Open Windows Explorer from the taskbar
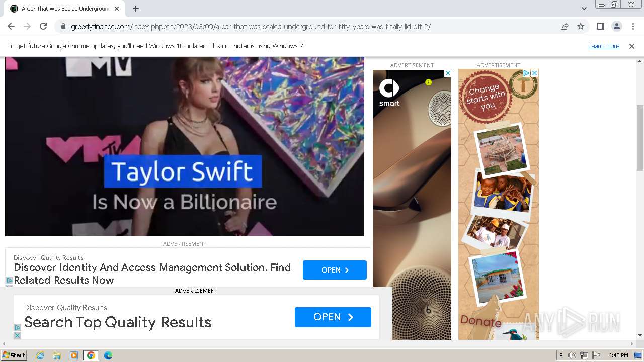644x362 pixels. click(57, 355)
